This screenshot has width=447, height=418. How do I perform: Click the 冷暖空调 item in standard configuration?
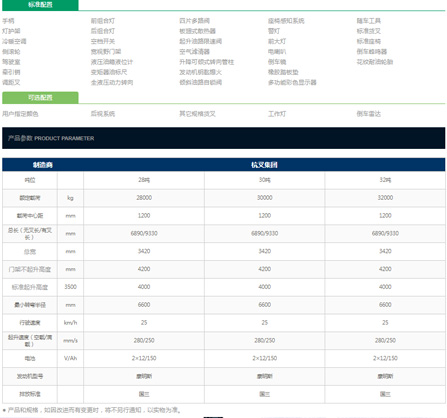tap(14, 41)
